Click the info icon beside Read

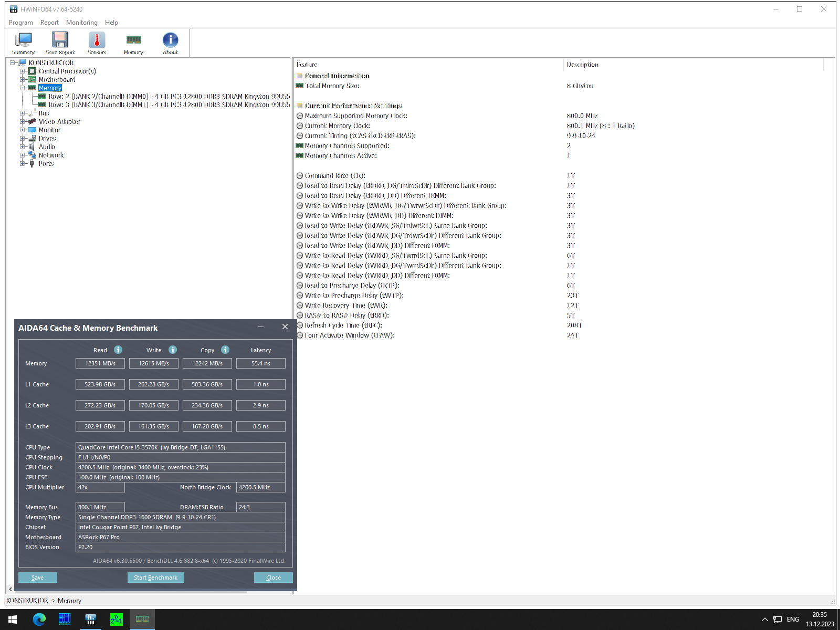[118, 350]
